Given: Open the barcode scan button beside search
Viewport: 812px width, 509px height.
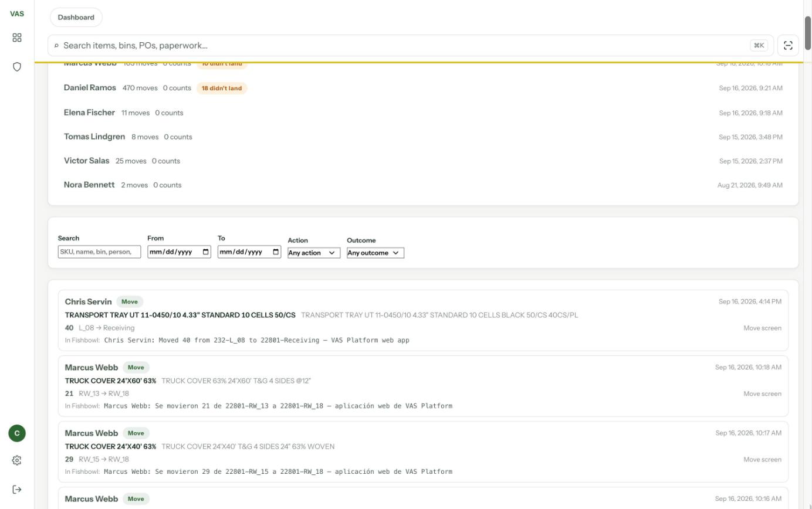Looking at the screenshot, I should (x=788, y=45).
